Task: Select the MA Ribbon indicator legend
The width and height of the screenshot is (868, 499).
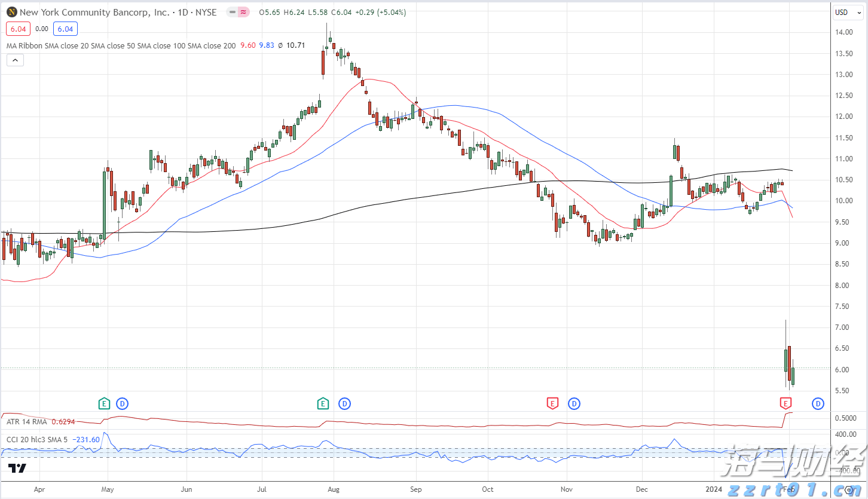Action: pyautogui.click(x=120, y=45)
